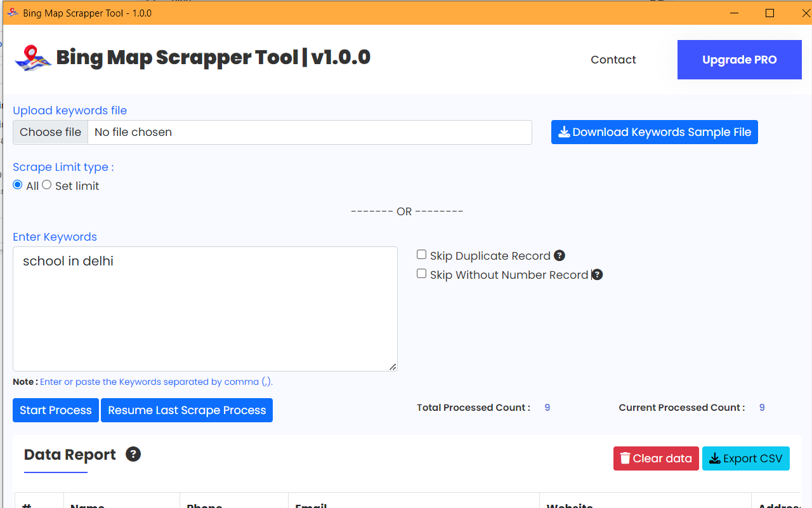Open the Contact page
The image size is (812, 508).
[x=613, y=59]
